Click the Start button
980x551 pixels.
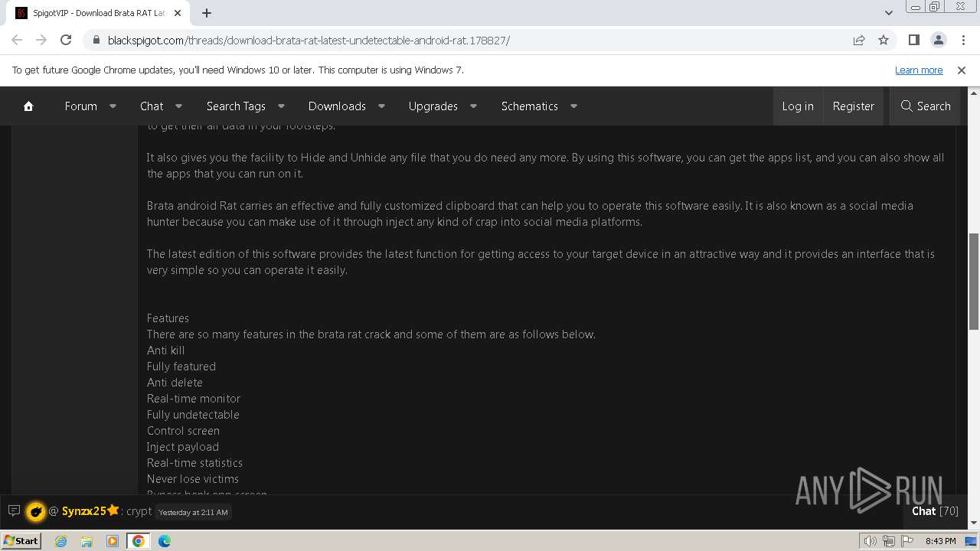click(21, 541)
